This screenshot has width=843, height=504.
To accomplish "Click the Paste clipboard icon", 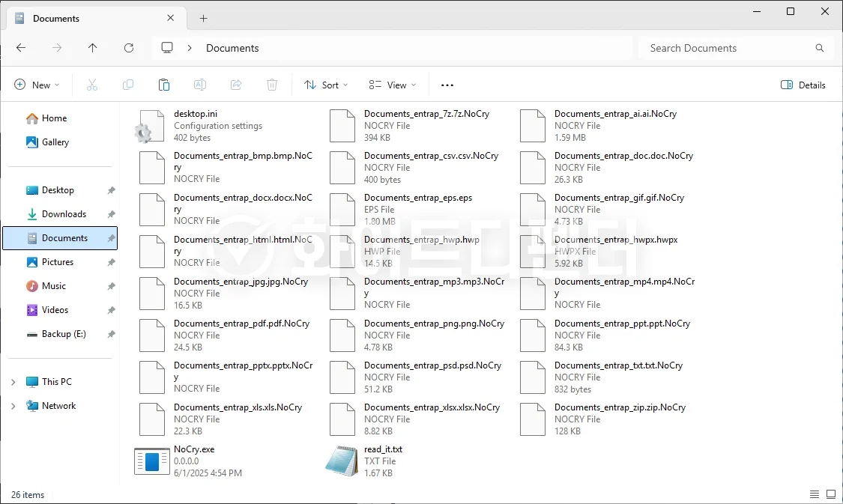I will tap(164, 85).
